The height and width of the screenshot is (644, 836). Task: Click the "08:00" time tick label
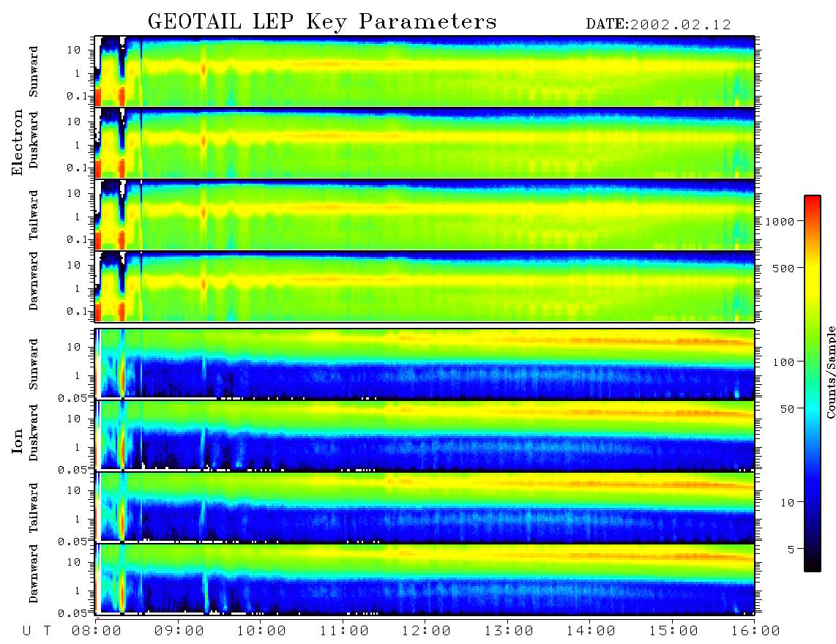point(97,632)
